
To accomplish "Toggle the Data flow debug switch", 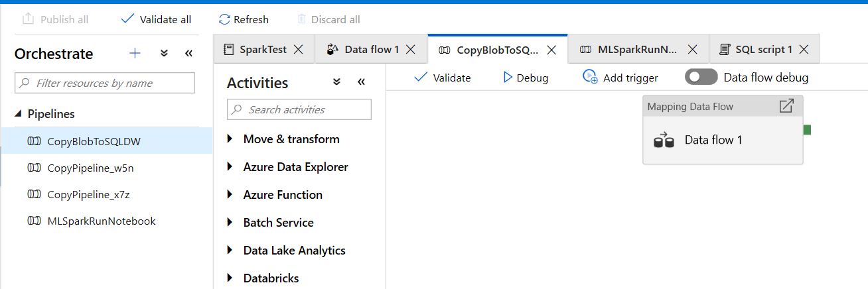I will pyautogui.click(x=701, y=77).
